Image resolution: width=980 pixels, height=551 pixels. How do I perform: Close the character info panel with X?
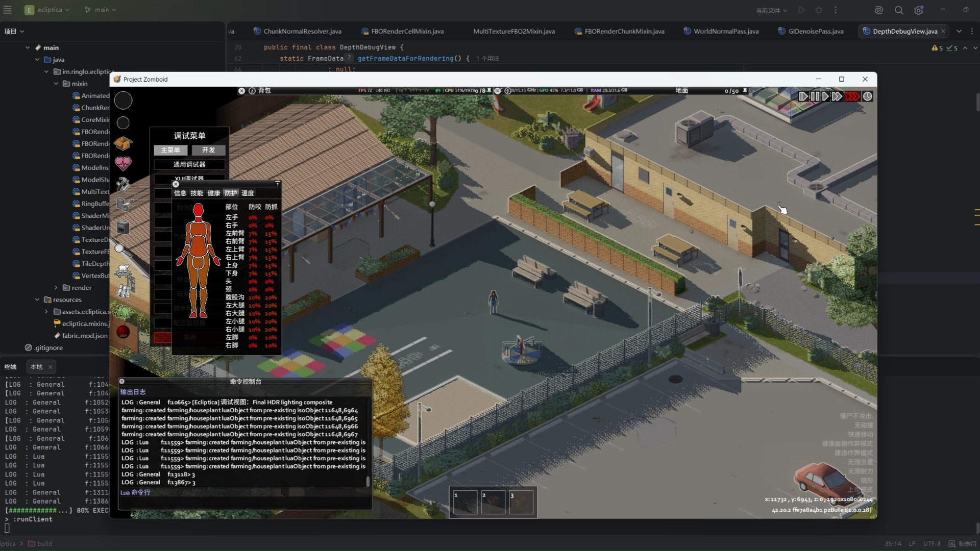point(176,184)
